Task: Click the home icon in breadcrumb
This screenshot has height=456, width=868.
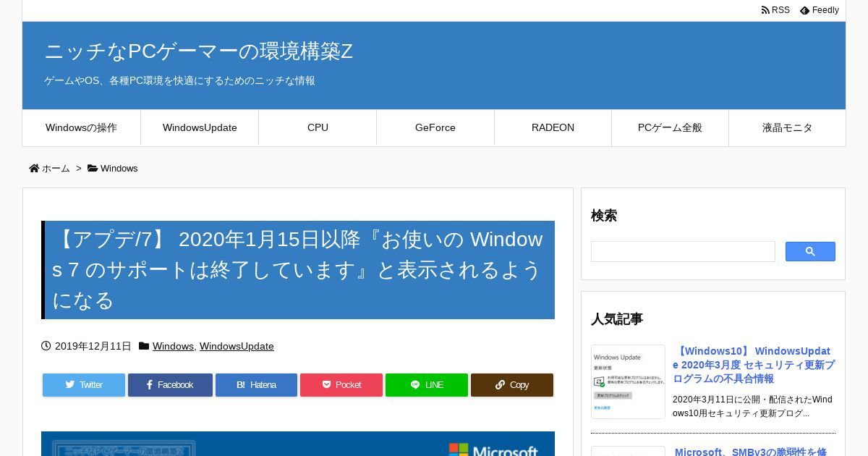Action: [34, 168]
